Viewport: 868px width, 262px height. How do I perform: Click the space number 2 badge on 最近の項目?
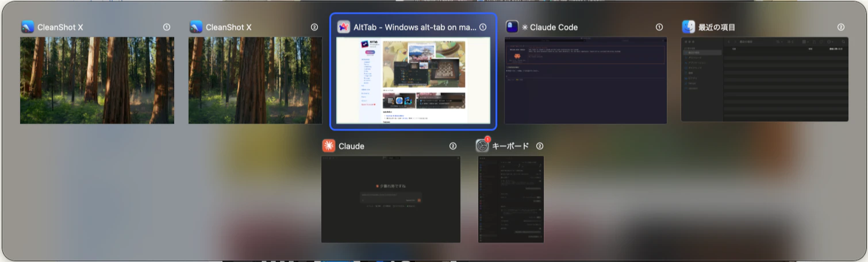click(841, 27)
